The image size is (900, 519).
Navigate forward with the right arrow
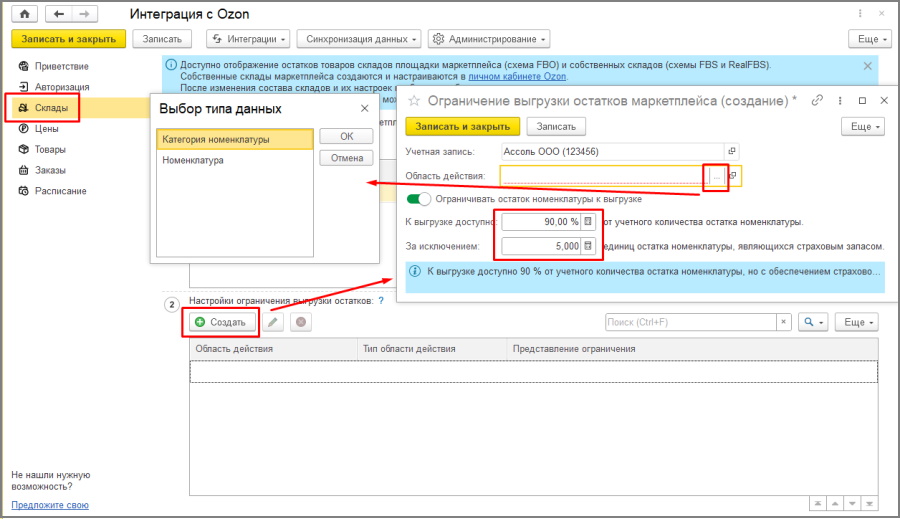(84, 14)
